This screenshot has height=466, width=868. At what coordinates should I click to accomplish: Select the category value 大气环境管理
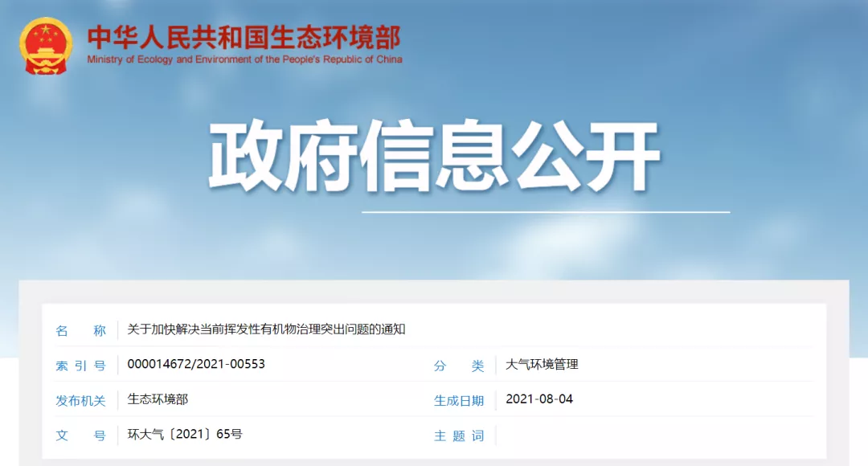542,364
